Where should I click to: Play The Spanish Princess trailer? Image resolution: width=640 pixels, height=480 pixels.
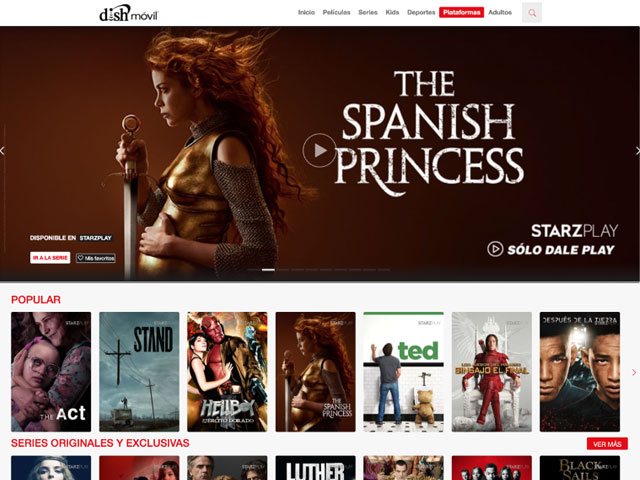pos(319,150)
